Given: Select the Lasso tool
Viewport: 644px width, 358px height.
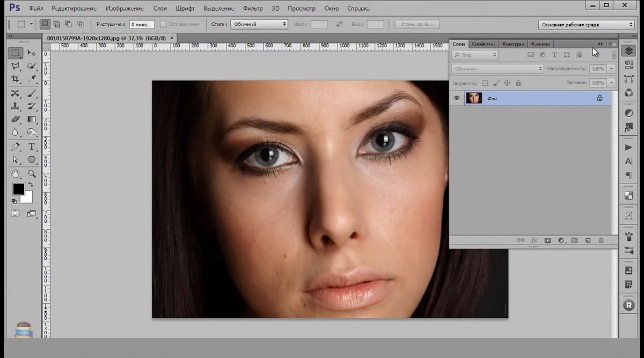Looking at the screenshot, I should point(16,66).
